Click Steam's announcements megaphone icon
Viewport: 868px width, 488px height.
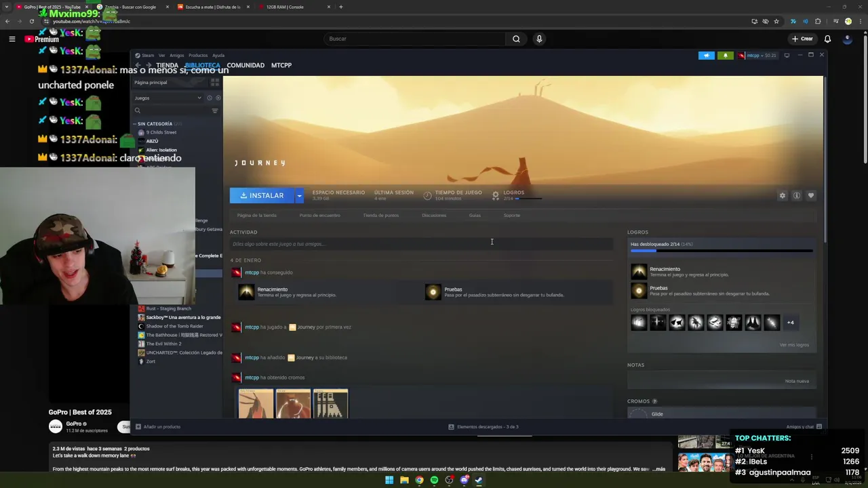click(x=706, y=56)
